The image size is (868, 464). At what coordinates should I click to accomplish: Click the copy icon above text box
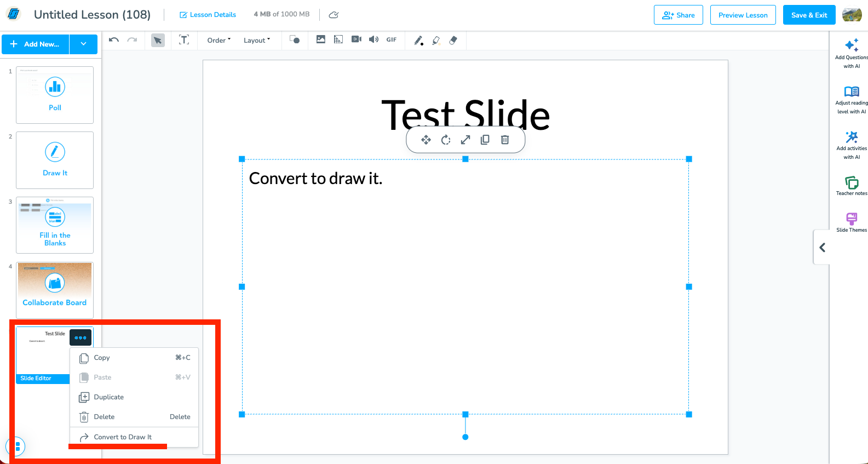point(485,140)
